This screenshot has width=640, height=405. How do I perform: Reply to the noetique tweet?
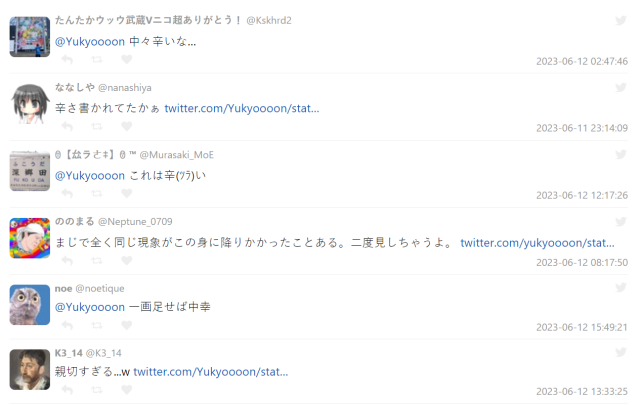coord(67,325)
